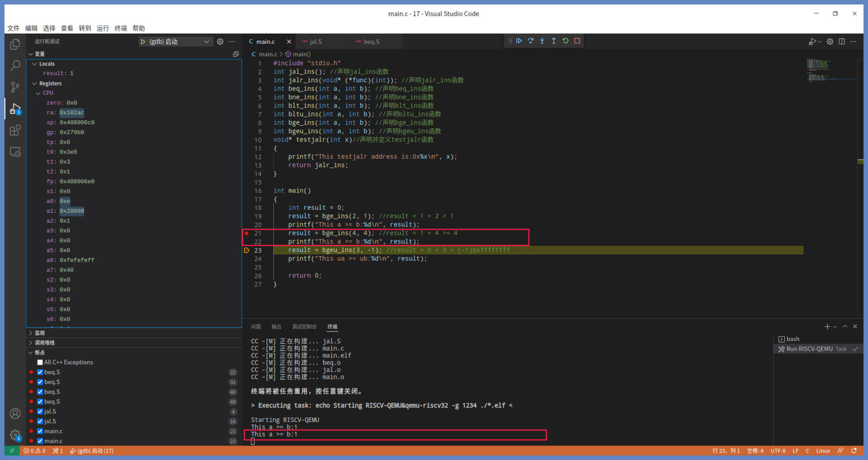Click the debug Continue button
The image size is (868, 460).
point(519,41)
